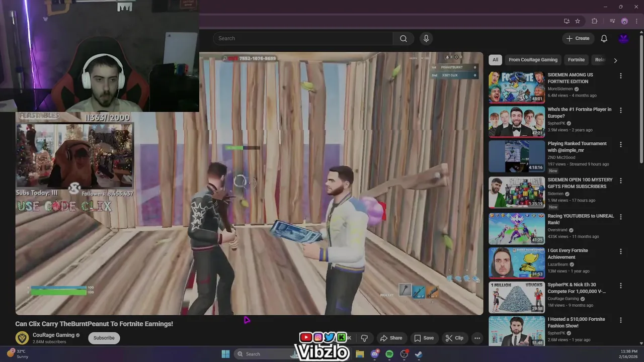Click the YouTube search magnifier button
The width and height of the screenshot is (644, 362).
point(404,38)
